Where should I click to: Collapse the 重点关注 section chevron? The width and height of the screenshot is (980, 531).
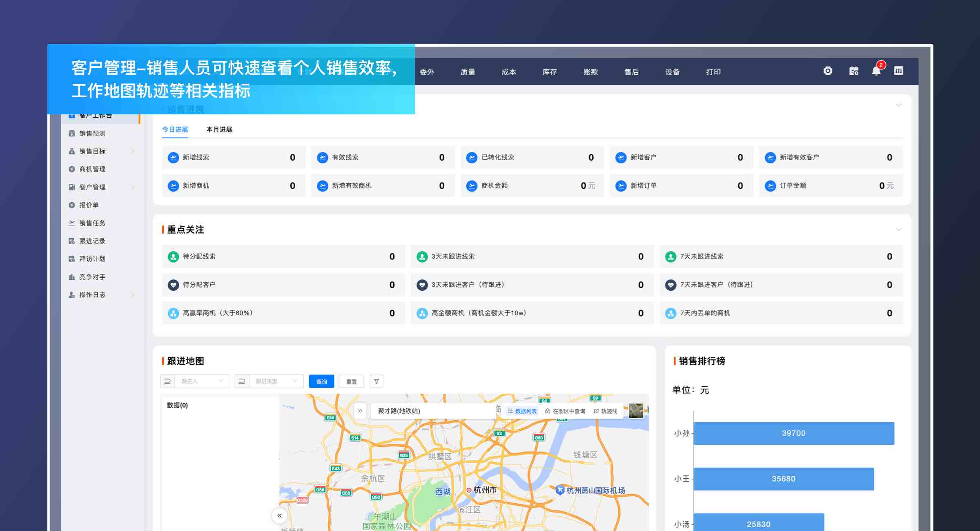[898, 230]
